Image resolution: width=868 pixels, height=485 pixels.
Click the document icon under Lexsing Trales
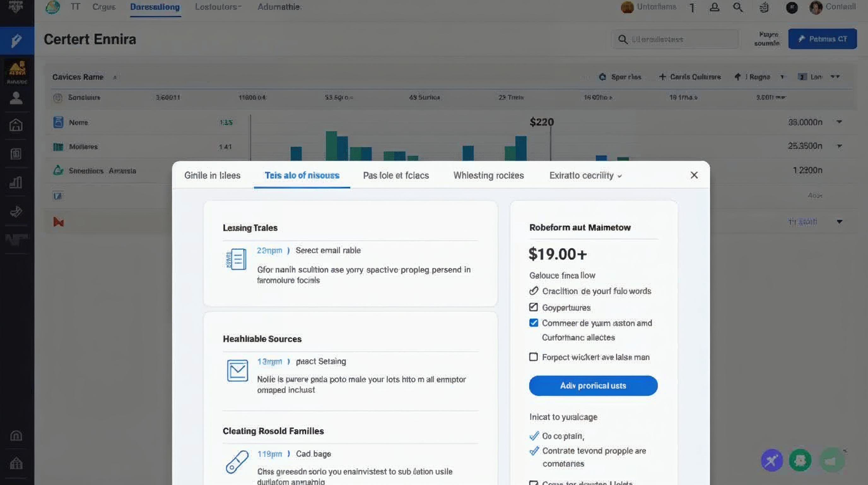point(236,259)
